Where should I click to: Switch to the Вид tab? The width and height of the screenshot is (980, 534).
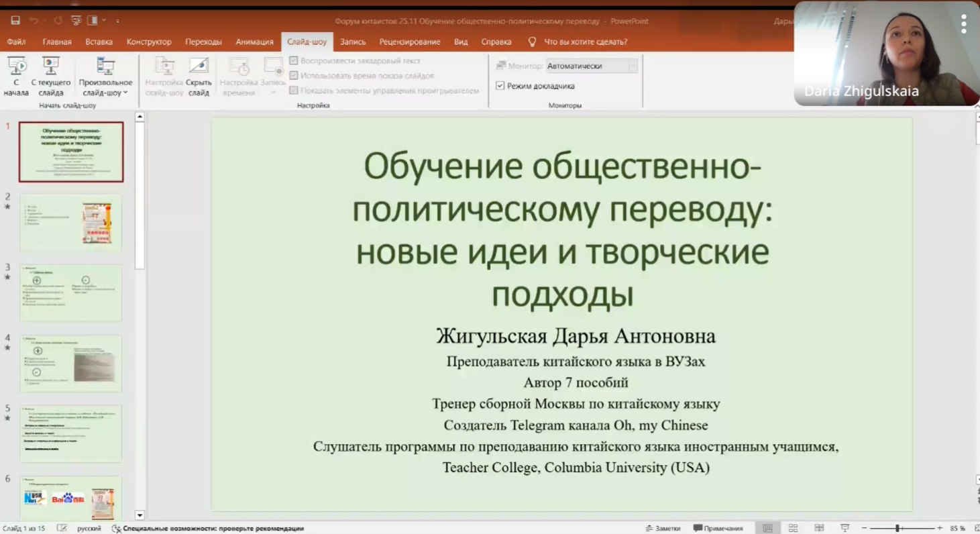point(461,42)
